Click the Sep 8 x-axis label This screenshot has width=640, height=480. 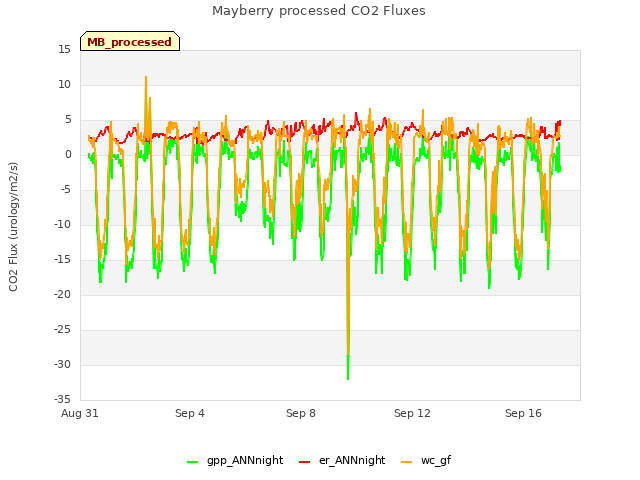[301, 413]
